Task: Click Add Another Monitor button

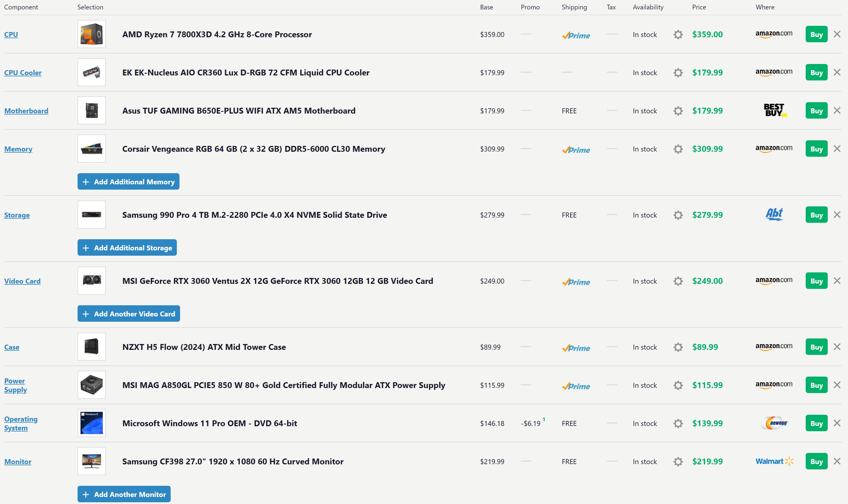Action: pos(124,494)
